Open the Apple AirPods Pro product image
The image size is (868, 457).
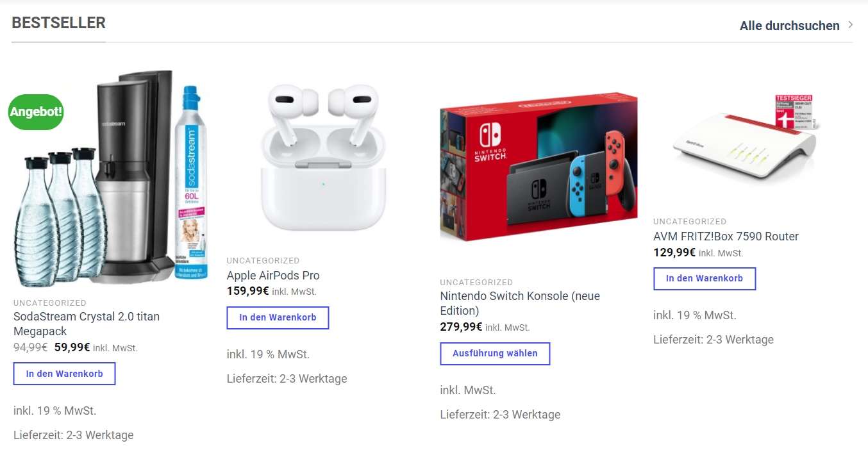click(x=322, y=158)
